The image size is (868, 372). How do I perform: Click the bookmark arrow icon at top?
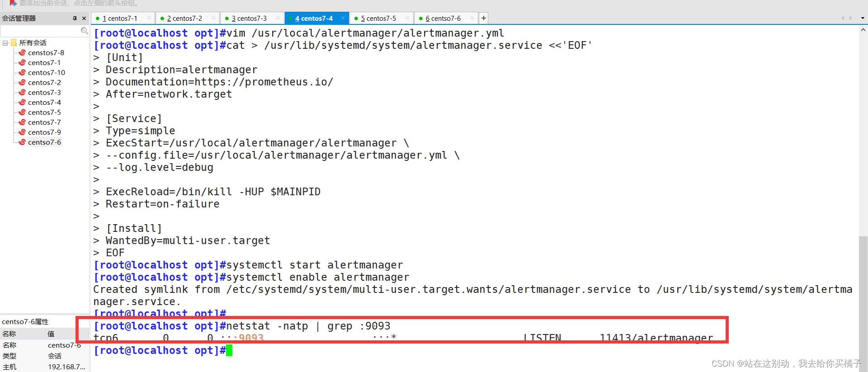pos(13,3)
